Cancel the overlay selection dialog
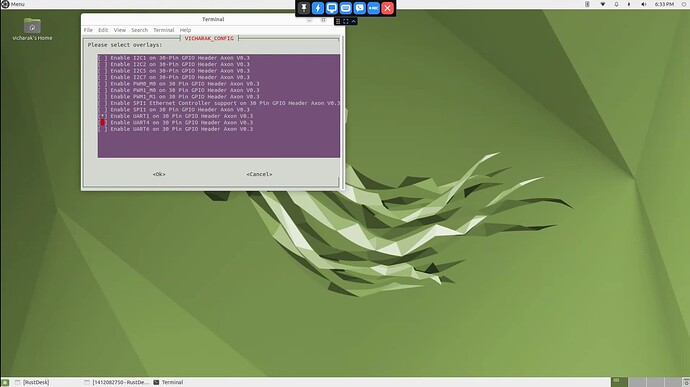 click(259, 174)
